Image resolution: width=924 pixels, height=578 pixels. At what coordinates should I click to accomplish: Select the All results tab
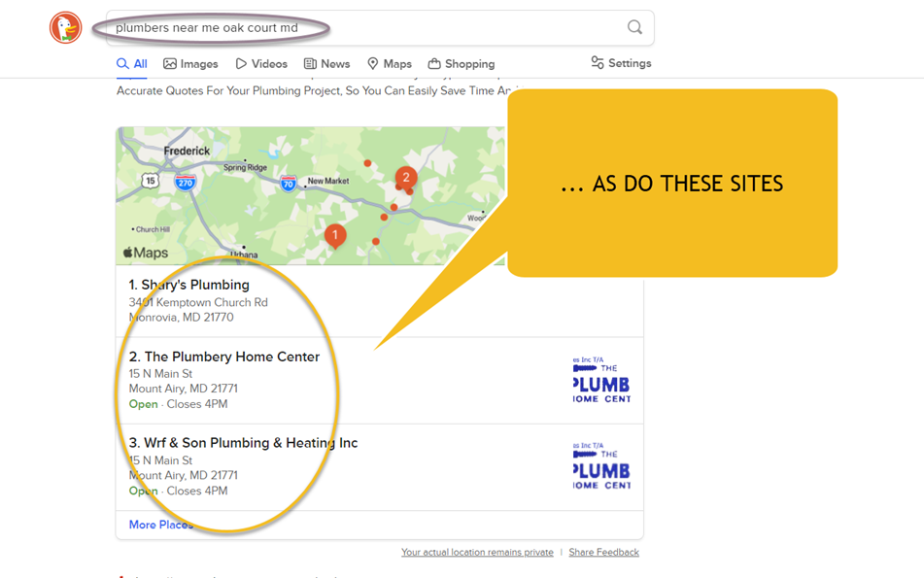click(132, 64)
